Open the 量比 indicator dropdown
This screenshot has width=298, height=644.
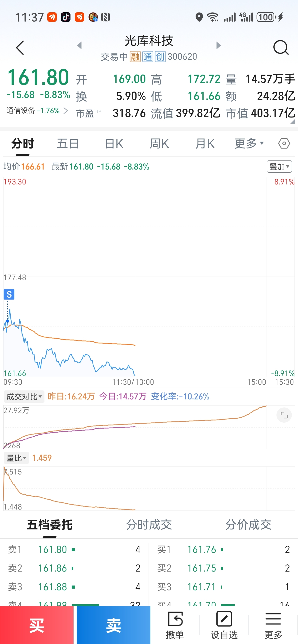tap(16, 458)
